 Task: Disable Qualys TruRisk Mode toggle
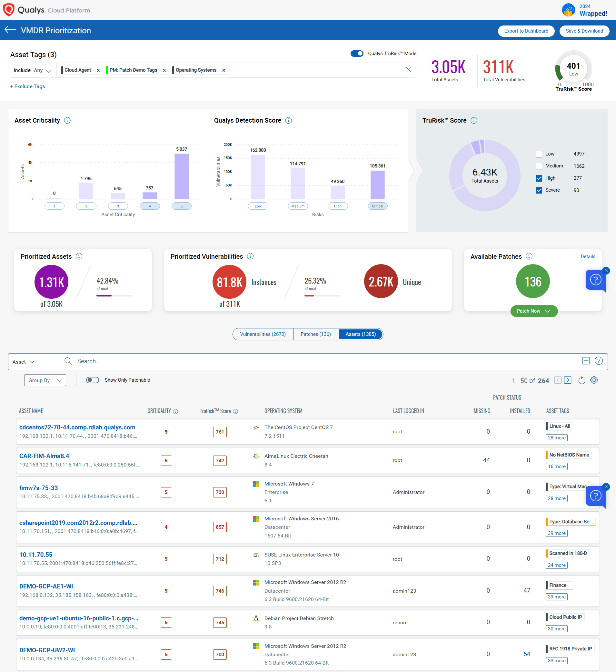(357, 54)
